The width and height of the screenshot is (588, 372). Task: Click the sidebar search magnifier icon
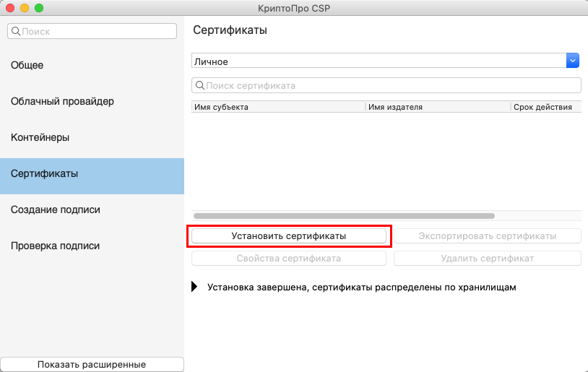15,32
